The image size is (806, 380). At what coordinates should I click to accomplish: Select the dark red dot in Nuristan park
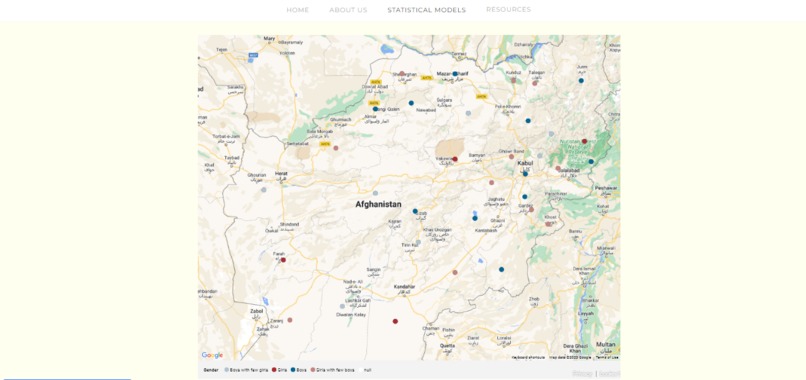pos(584,141)
